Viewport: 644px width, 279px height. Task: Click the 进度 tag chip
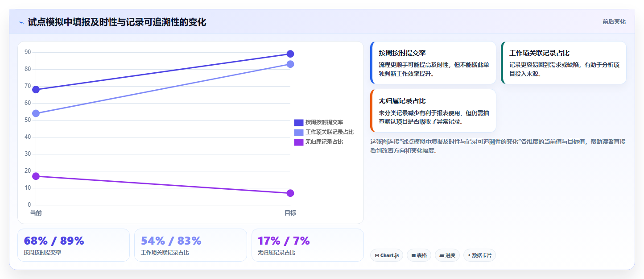pyautogui.click(x=447, y=255)
